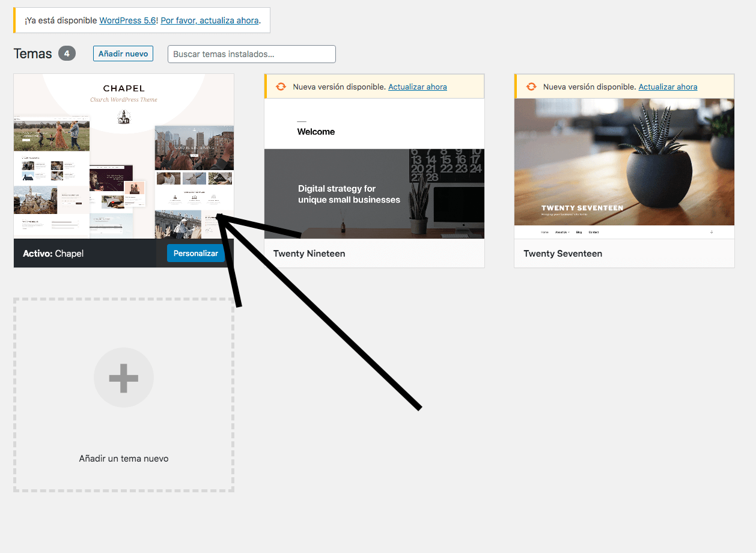Click the 'Activo: Chapel' label
Screen dimensions: 756x553
click(53, 254)
